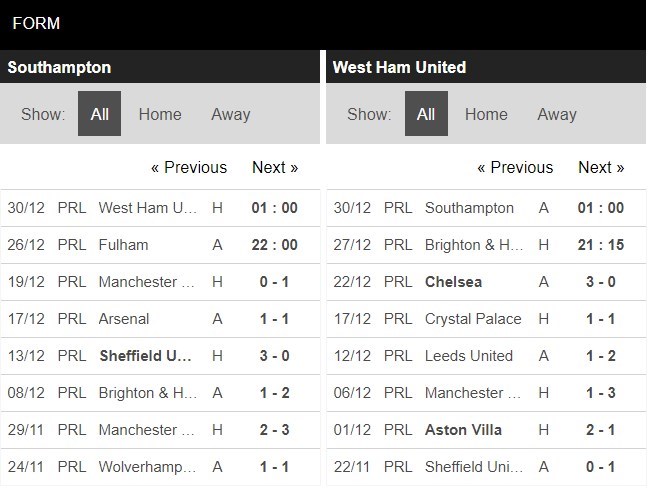Screen dimensions: 649x488
Task: Load Southampton's Next » fixtures
Action: pyautogui.click(x=275, y=168)
